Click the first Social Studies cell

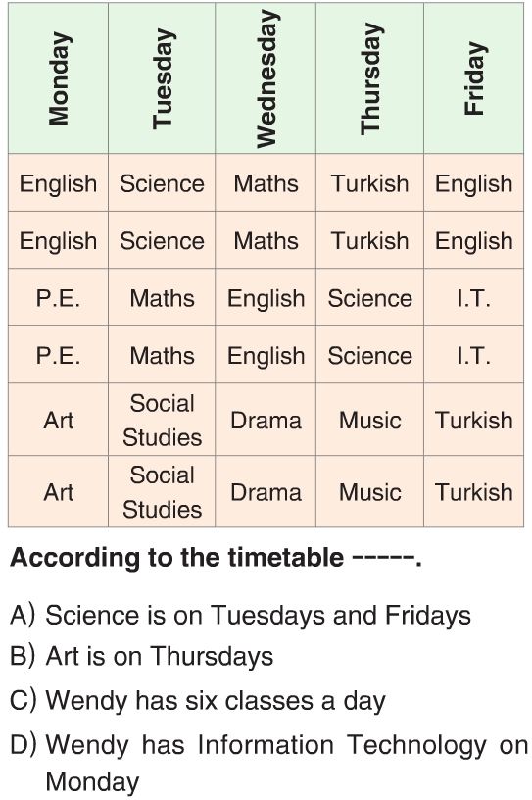pyautogui.click(x=162, y=420)
